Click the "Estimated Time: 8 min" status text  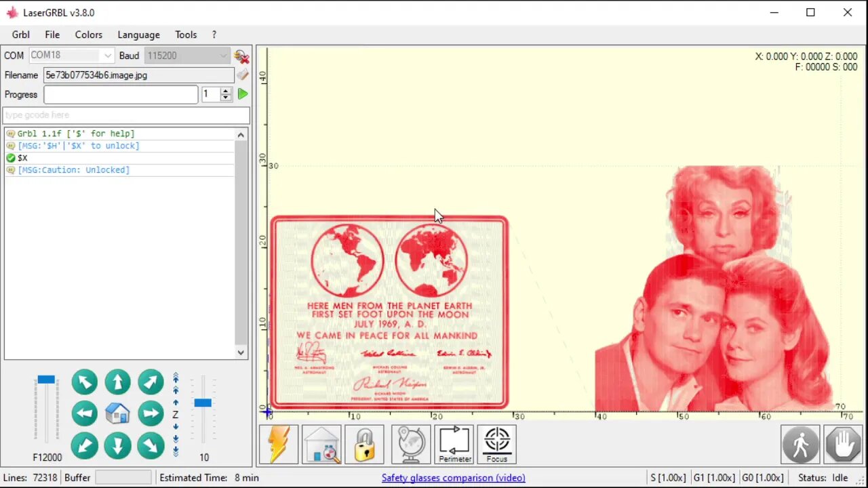click(x=209, y=478)
